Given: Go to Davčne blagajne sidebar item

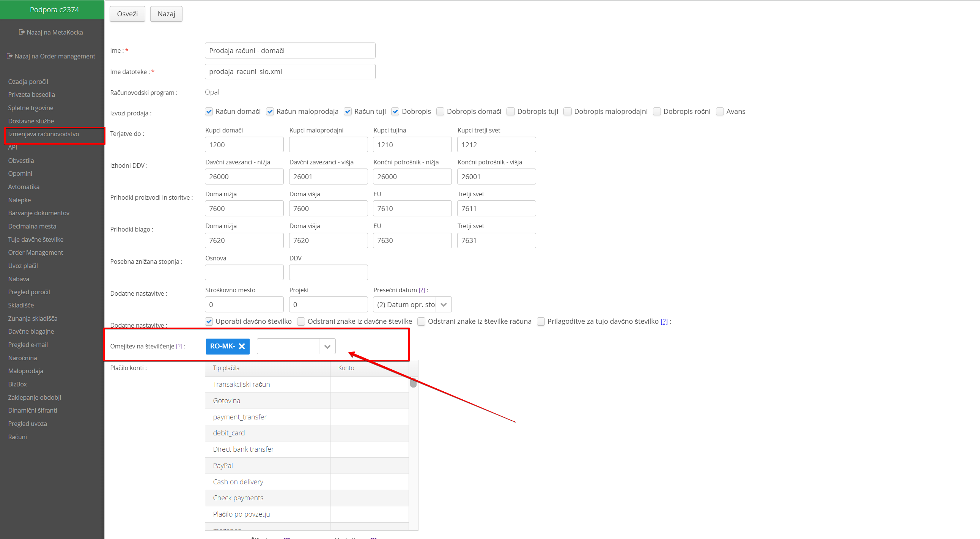Looking at the screenshot, I should pos(31,331).
